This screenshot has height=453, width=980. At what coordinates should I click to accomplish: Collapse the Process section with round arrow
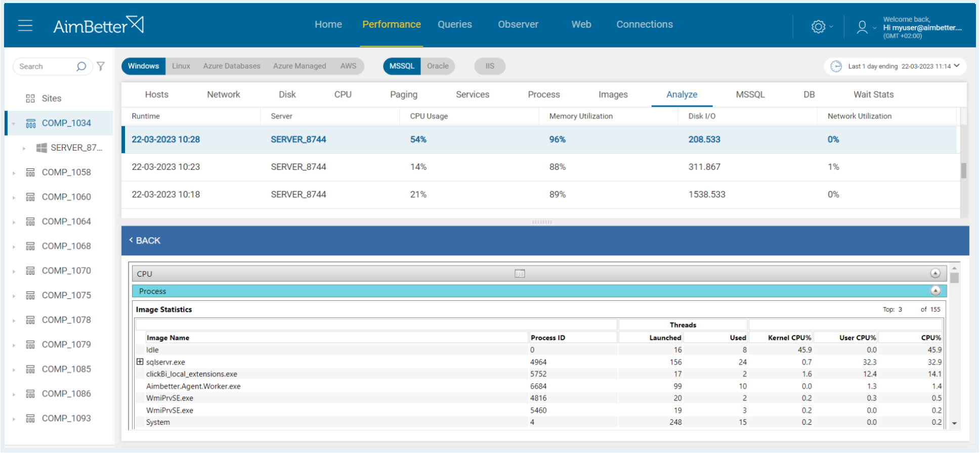(935, 291)
